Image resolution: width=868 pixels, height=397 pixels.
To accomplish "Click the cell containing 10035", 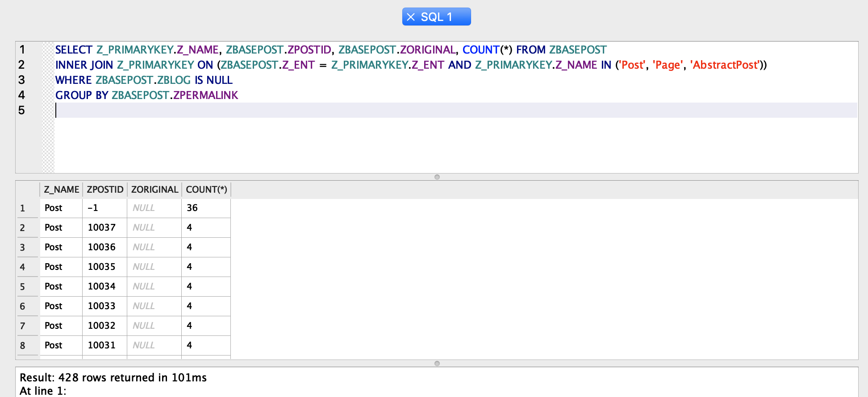I will [x=105, y=267].
